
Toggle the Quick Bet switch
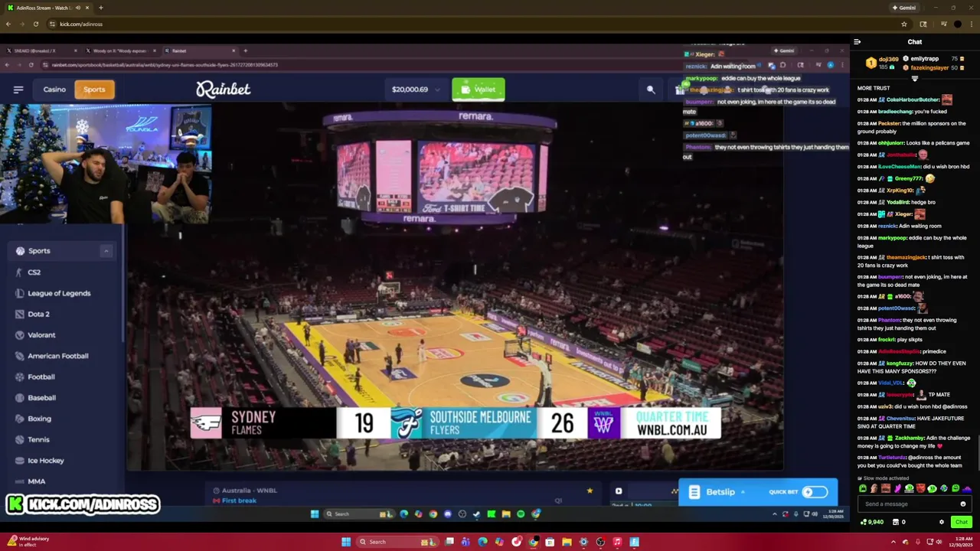point(815,492)
